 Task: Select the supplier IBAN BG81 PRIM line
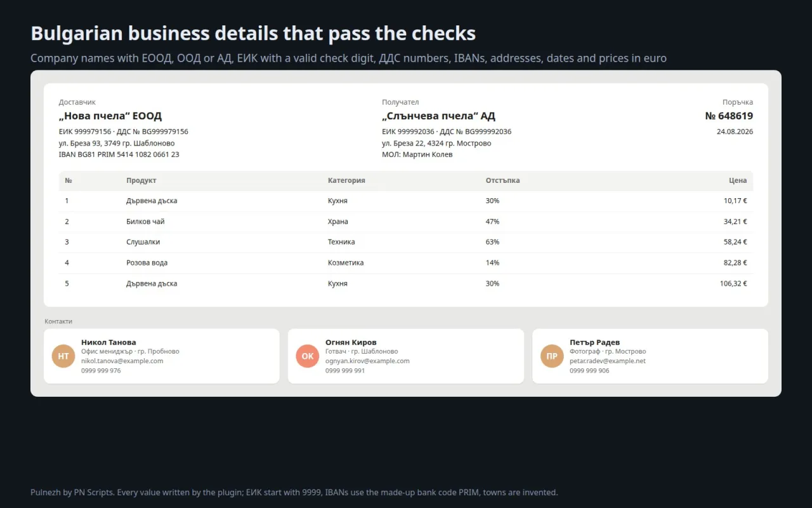[x=119, y=154]
